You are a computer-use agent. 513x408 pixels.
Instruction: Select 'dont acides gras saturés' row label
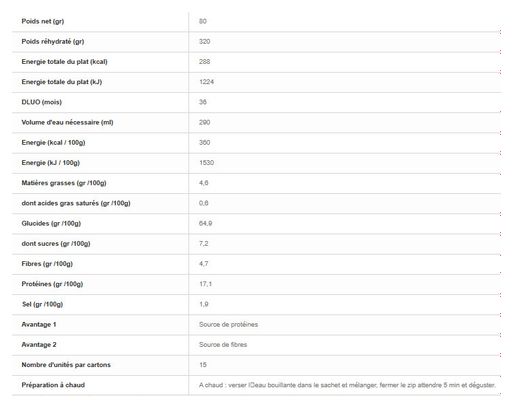point(76,203)
